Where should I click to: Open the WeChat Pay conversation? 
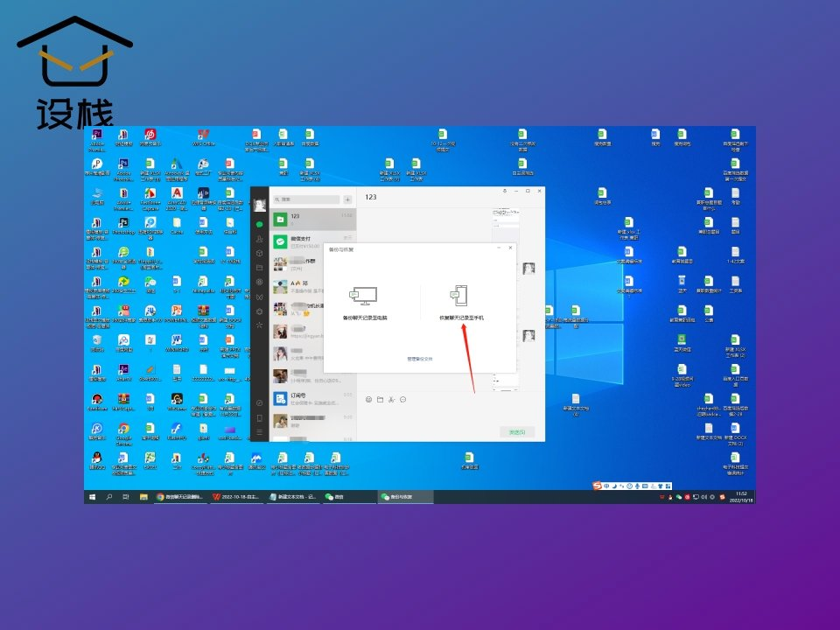(x=311, y=240)
